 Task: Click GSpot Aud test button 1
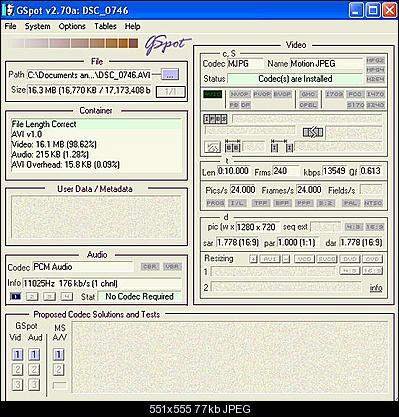(34, 354)
